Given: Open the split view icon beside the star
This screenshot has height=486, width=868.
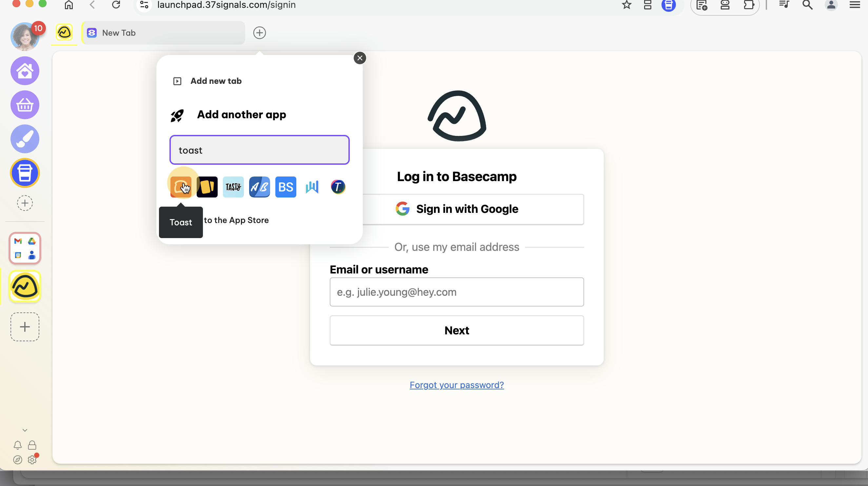Looking at the screenshot, I should click(x=647, y=5).
